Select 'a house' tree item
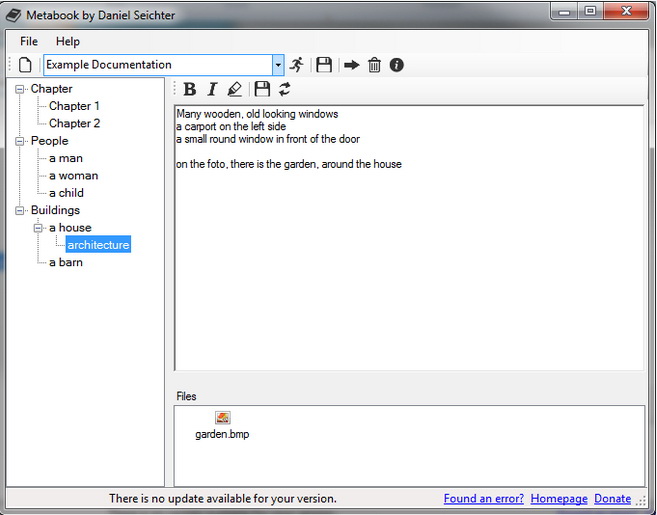This screenshot has width=657, height=515. tap(70, 228)
